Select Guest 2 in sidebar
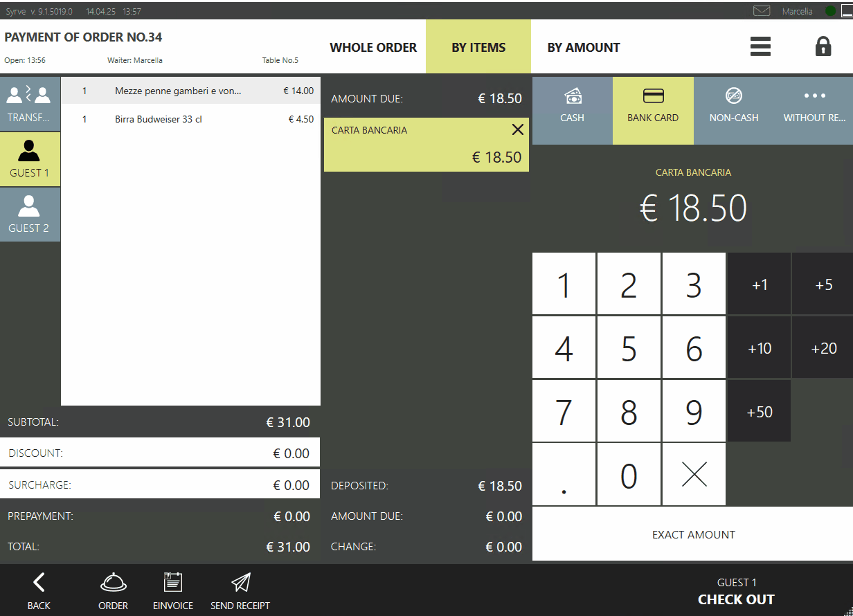This screenshot has height=616, width=853. click(29, 215)
